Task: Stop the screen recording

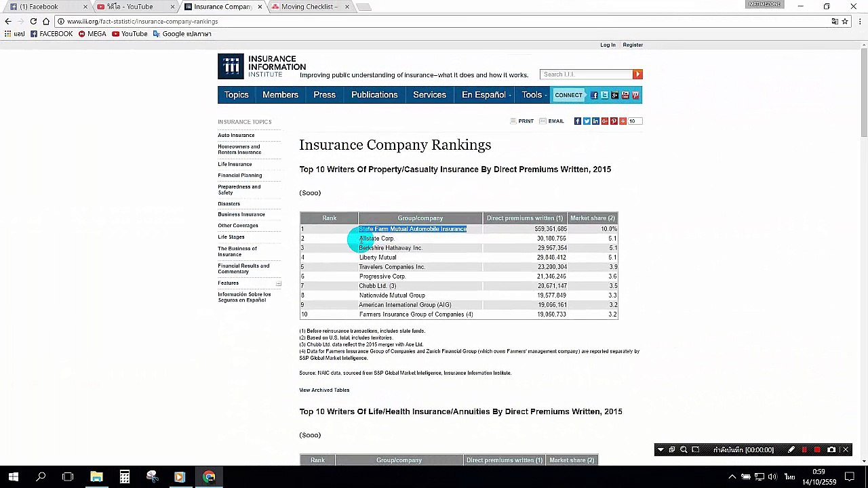Action: point(817,450)
